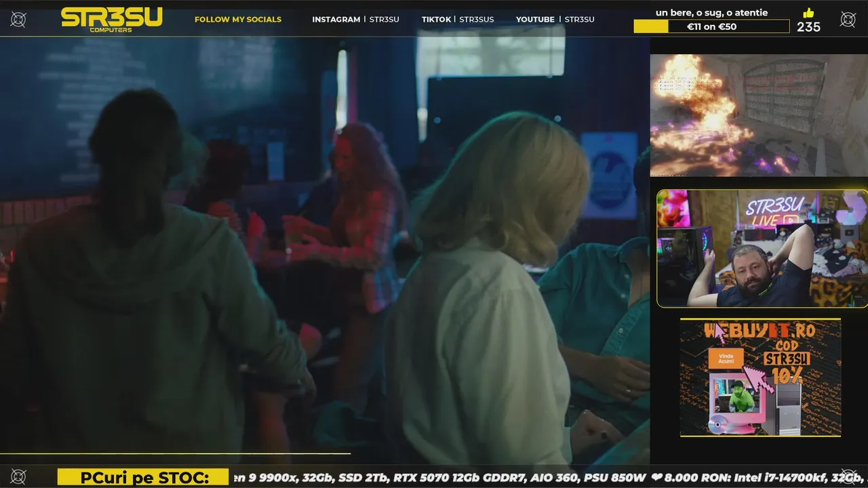
Task: Click the 'Vinde Acum!' banner button
Action: pos(726,358)
